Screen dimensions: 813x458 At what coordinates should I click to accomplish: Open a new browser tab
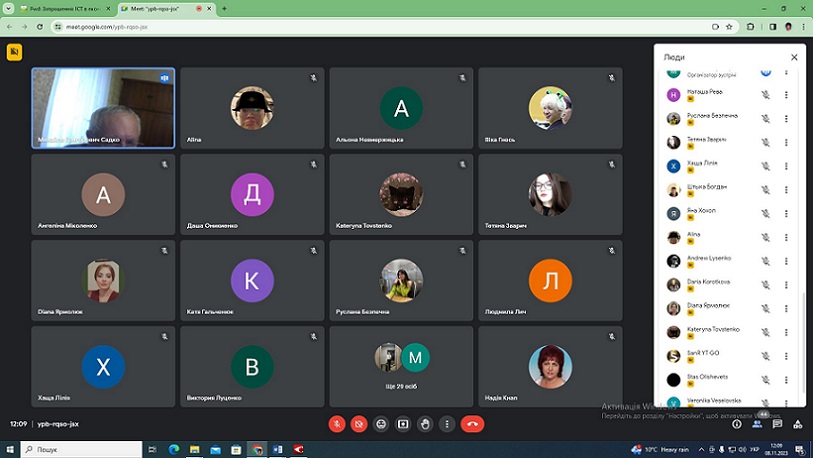click(x=224, y=8)
